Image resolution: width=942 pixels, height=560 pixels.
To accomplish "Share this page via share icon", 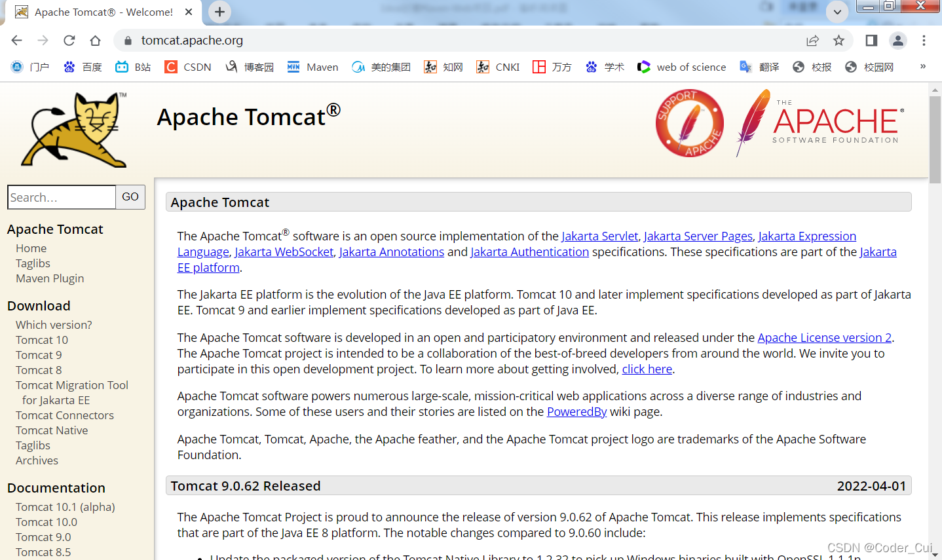I will 813,41.
